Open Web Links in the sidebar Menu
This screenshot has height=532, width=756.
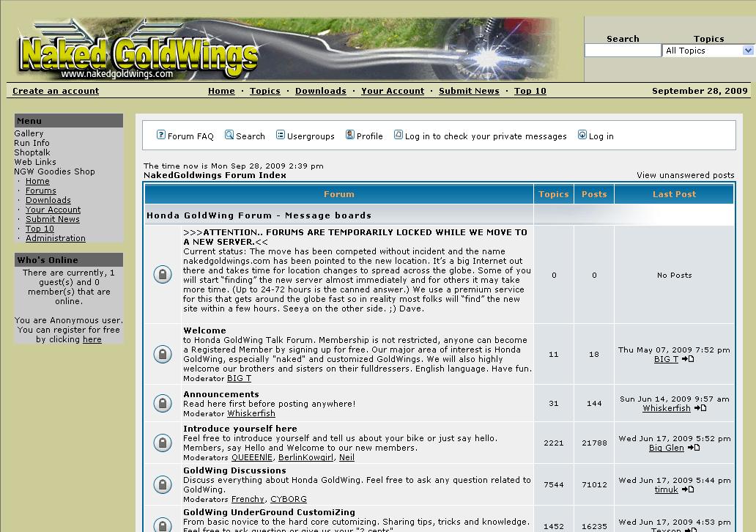pyautogui.click(x=34, y=162)
